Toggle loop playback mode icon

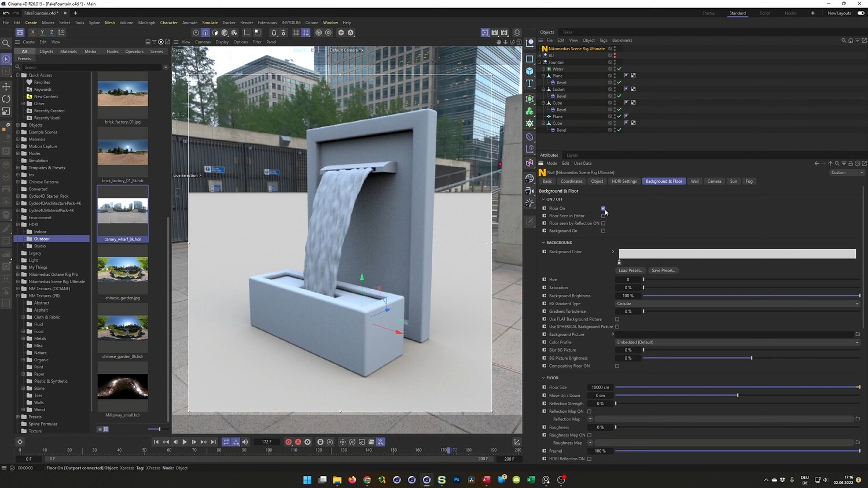tap(226, 442)
